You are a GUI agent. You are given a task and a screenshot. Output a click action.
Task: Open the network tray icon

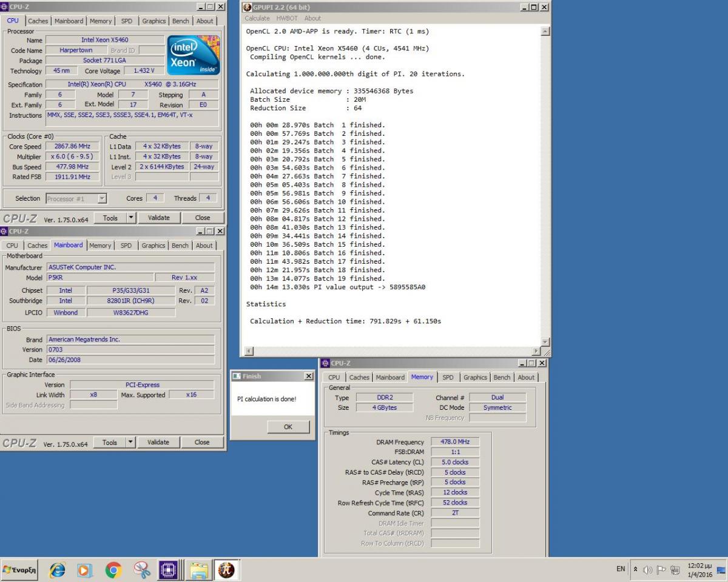click(x=675, y=569)
